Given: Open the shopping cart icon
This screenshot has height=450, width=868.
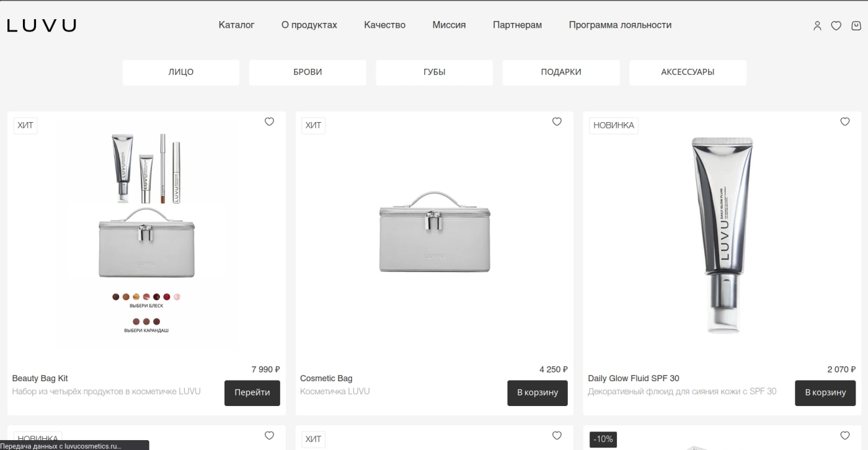Looking at the screenshot, I should (x=856, y=25).
